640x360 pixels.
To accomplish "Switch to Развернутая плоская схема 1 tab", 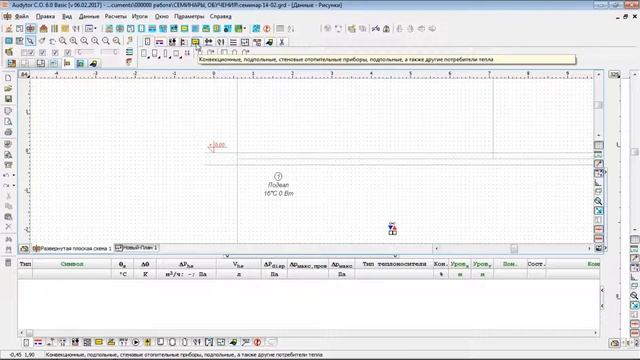I will click(x=72, y=248).
